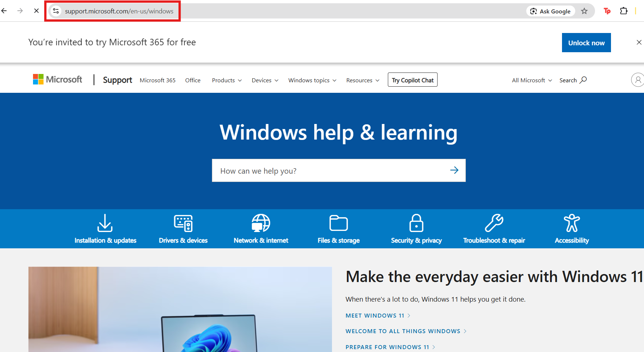Open the browser extensions puzzle icon

(624, 11)
